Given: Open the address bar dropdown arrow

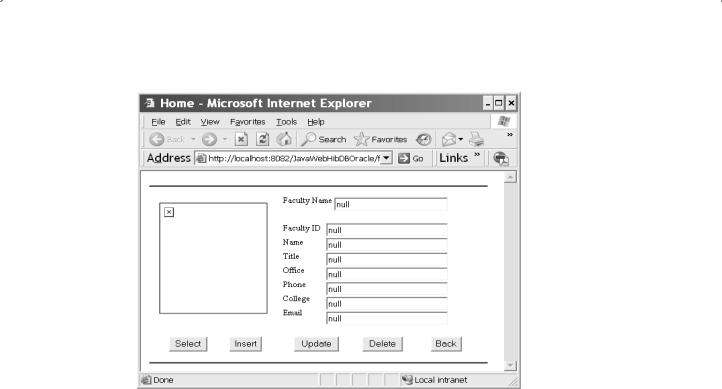Looking at the screenshot, I should click(386, 158).
